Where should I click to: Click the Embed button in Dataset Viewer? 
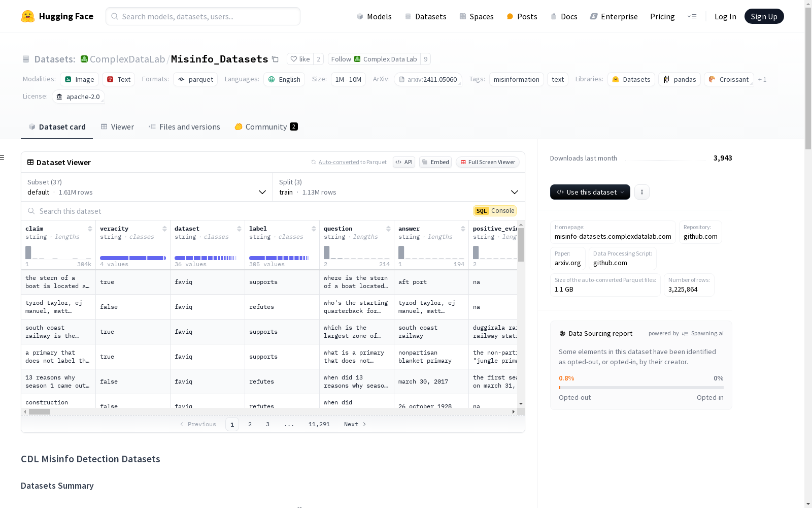click(435, 162)
